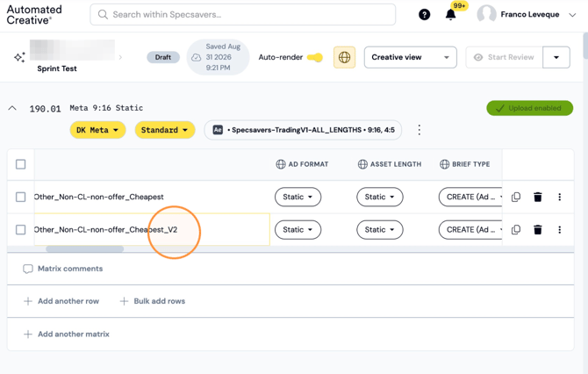The width and height of the screenshot is (588, 374).
Task: Click the sparkle stars icon beside Sprint Test
Action: click(19, 57)
